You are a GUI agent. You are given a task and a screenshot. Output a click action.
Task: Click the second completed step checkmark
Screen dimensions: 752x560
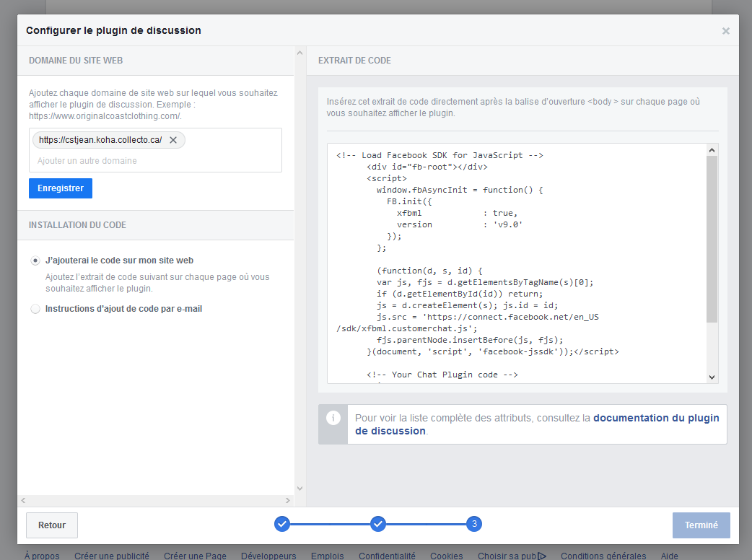tap(378, 524)
